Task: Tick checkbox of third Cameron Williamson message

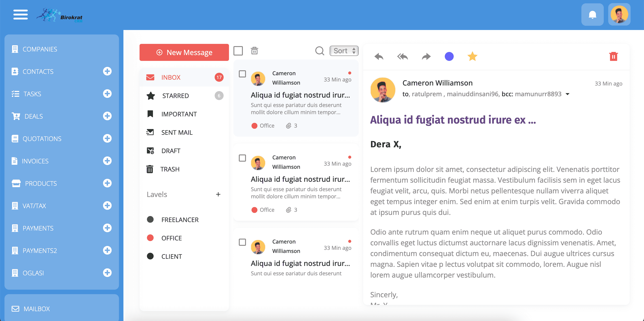Action: point(242,242)
